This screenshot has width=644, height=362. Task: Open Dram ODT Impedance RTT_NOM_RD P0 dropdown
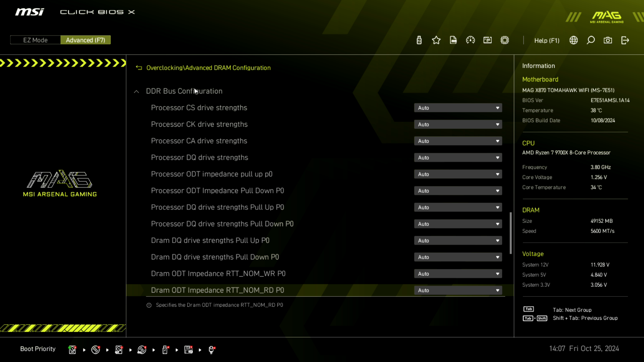pyautogui.click(x=458, y=290)
